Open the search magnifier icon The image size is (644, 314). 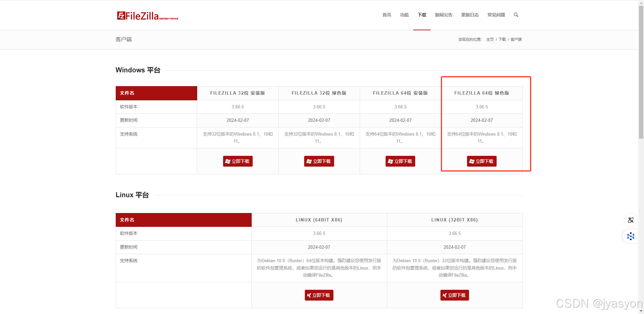click(x=516, y=15)
